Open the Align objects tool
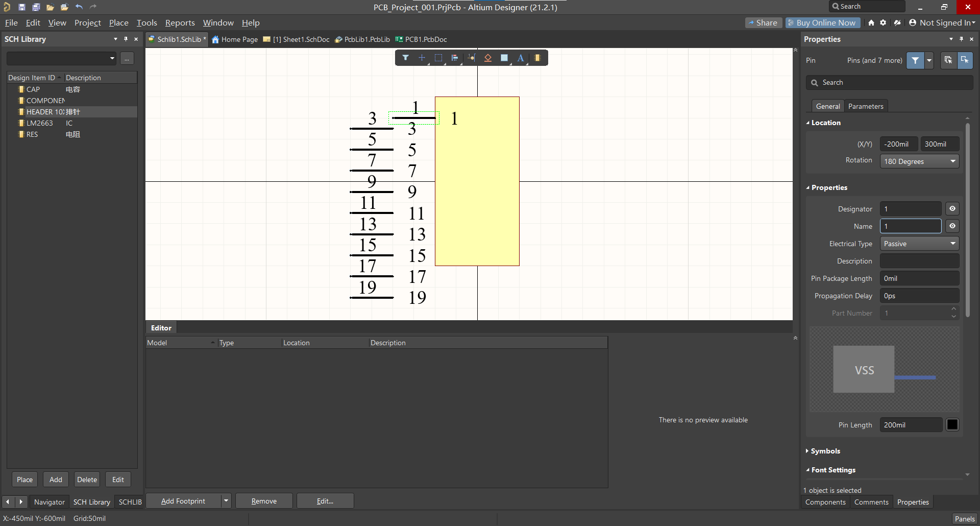 pyautogui.click(x=455, y=58)
